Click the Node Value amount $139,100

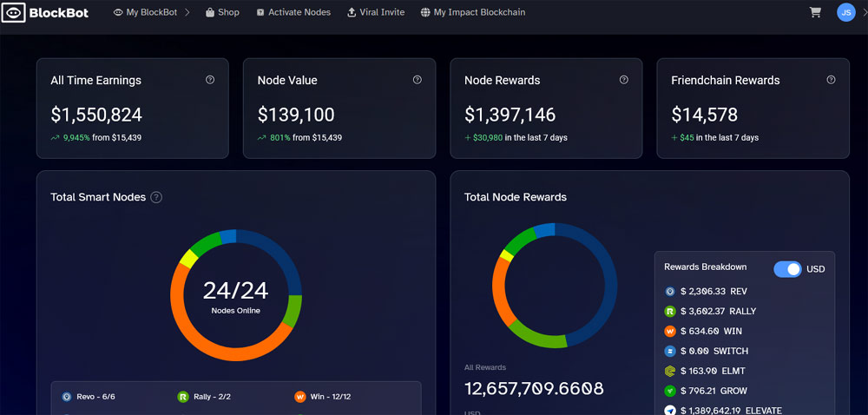click(296, 115)
